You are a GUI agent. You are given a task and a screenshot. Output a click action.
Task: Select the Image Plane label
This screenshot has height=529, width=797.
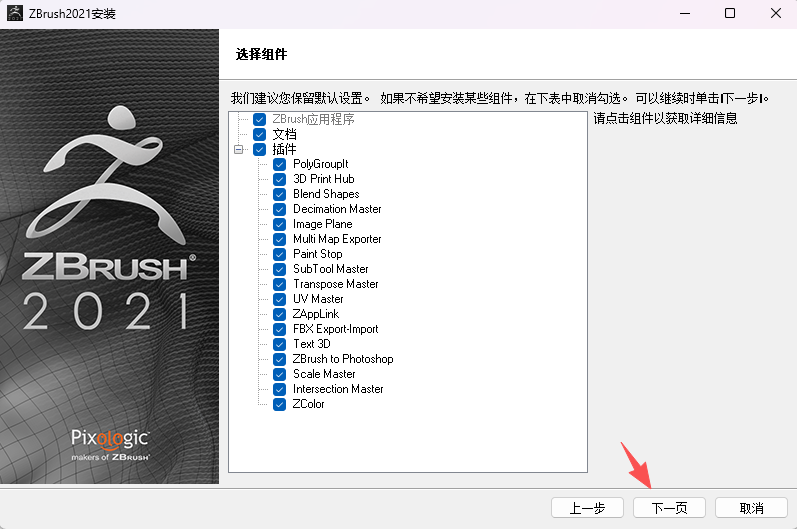[322, 224]
